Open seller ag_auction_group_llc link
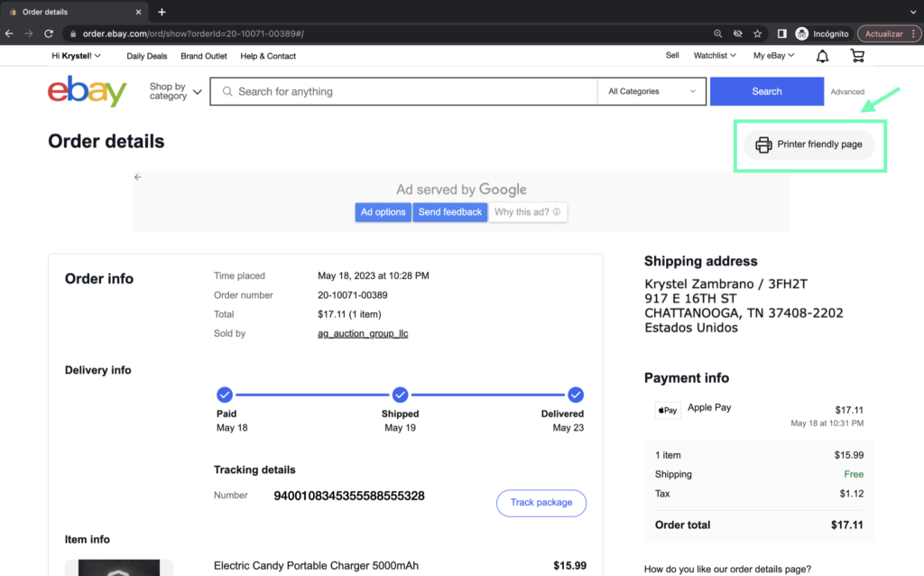Viewport: 924px width, 576px height. point(363,334)
